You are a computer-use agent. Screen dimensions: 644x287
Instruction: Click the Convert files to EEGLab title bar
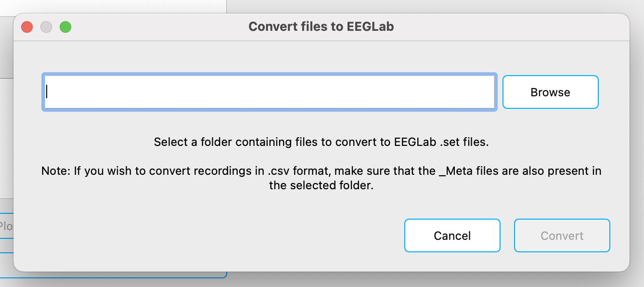pos(321,26)
